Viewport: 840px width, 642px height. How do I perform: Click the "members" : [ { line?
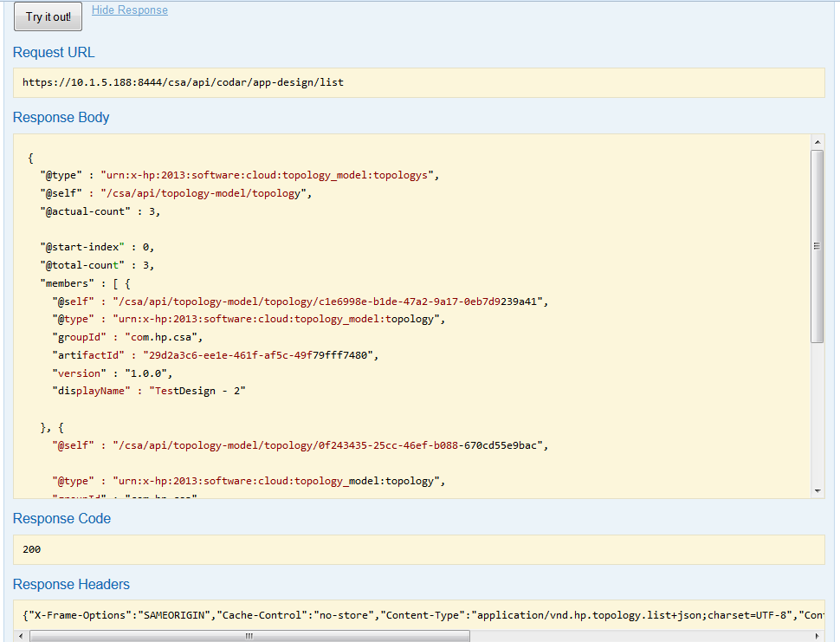click(85, 283)
